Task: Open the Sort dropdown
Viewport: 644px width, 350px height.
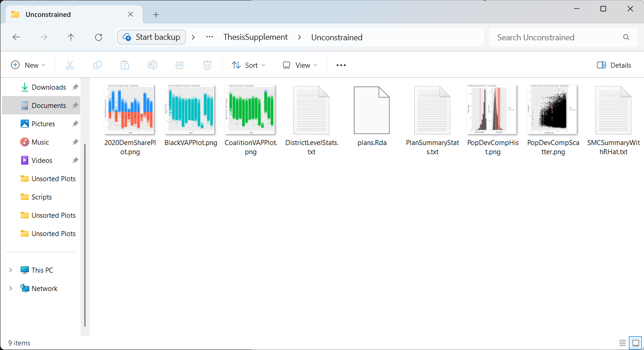Action: 249,65
